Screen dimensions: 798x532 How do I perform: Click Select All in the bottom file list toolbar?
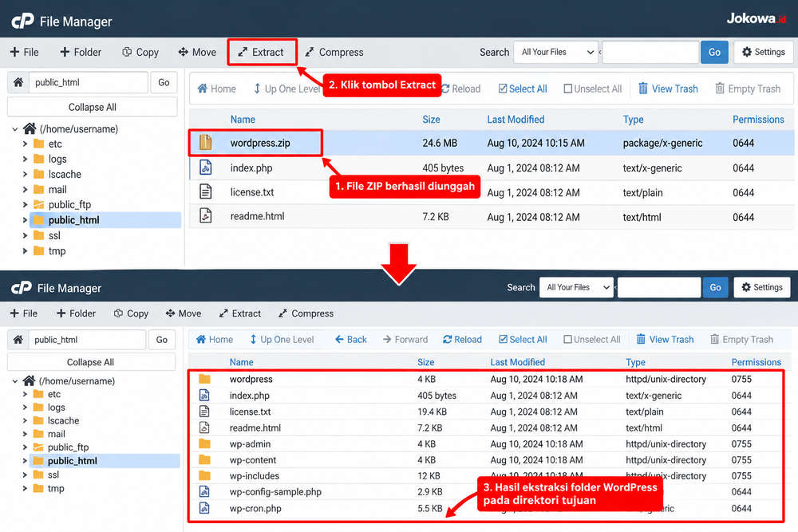tap(523, 339)
